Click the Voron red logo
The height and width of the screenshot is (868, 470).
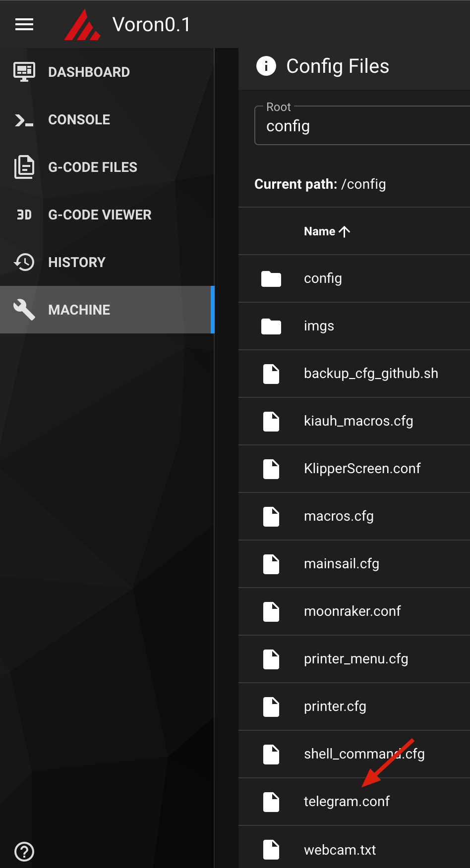point(82,25)
